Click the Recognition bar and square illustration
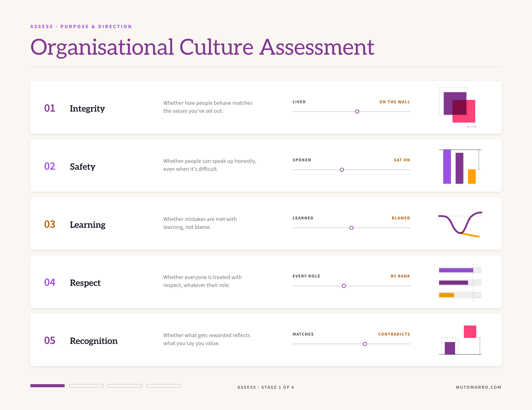Screen dimensions: 532x410 pyautogui.click(x=460, y=340)
